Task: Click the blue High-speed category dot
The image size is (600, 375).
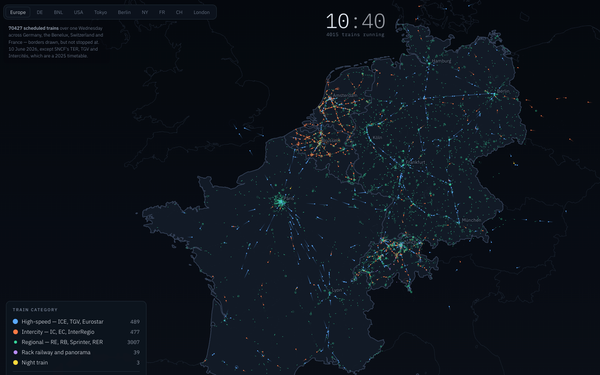Action: pos(15,322)
